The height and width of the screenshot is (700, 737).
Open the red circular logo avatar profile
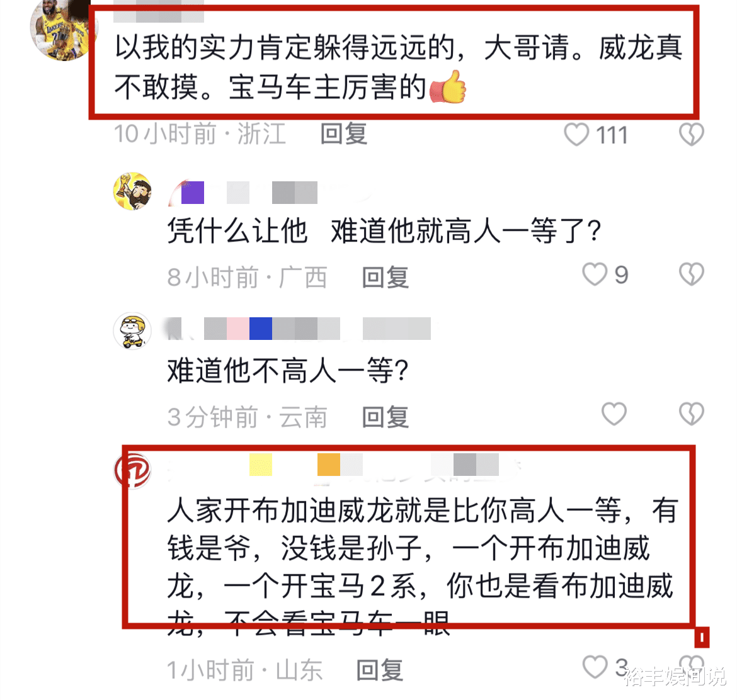point(132,470)
